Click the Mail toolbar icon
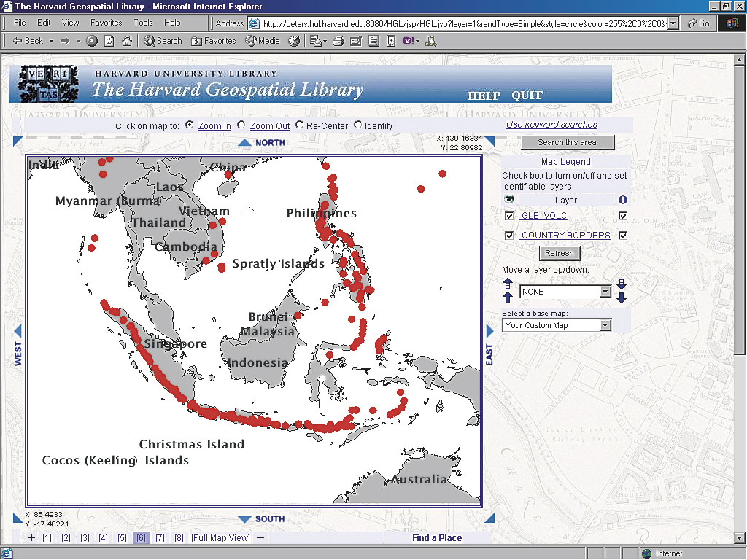The width and height of the screenshot is (747, 560). 315,41
